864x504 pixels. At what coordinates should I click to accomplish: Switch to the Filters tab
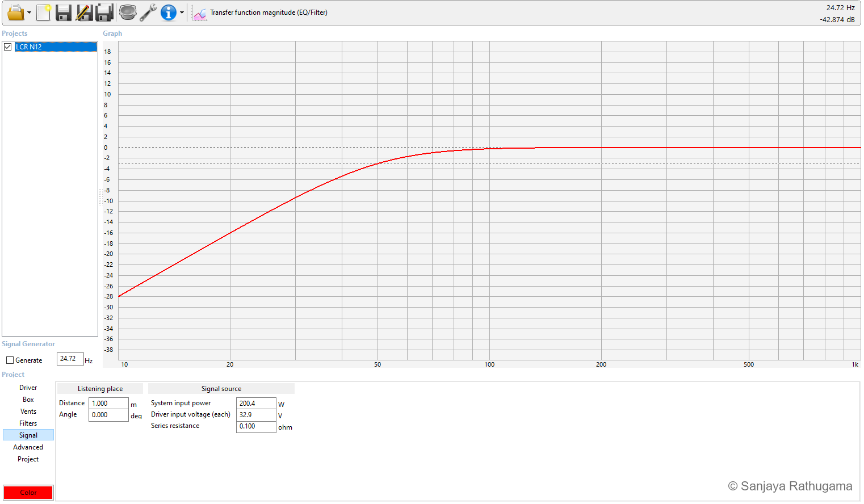[28, 423]
